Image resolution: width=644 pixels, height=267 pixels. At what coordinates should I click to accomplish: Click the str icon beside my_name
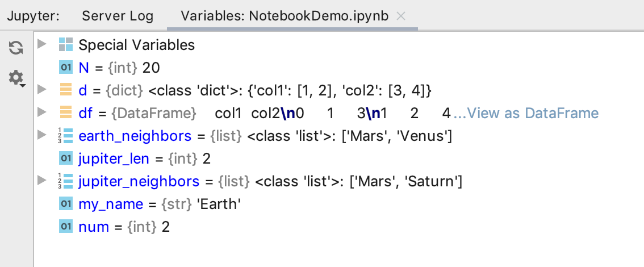coord(66,204)
